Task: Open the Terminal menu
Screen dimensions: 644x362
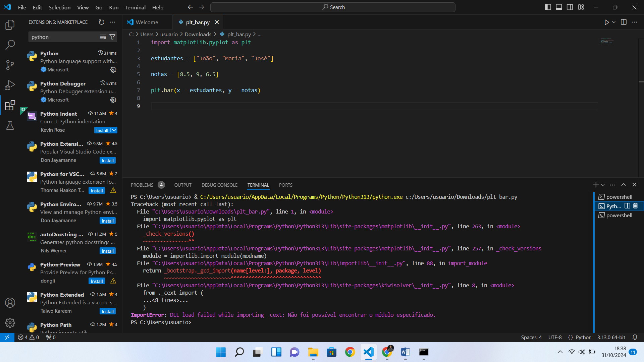Action: click(135, 7)
